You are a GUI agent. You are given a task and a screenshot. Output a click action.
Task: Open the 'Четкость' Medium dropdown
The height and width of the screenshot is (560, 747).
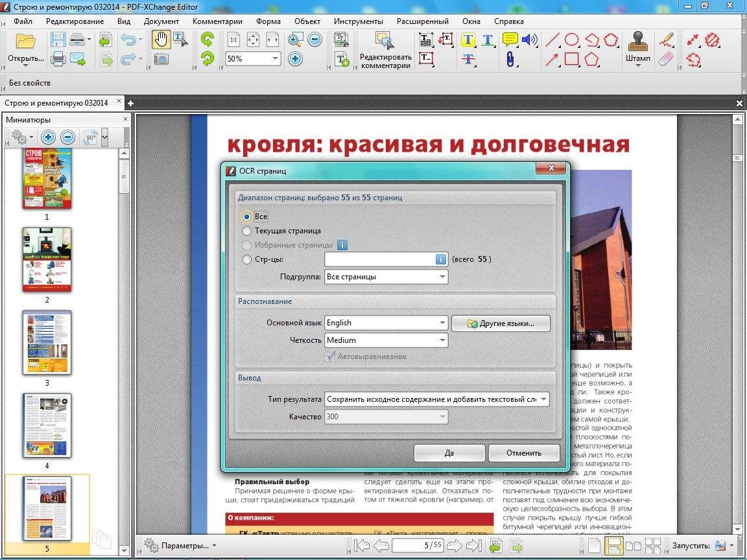(x=386, y=340)
